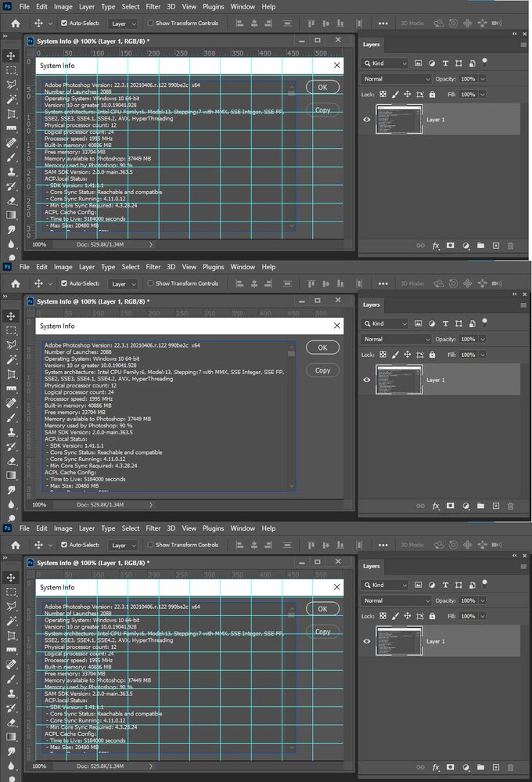The width and height of the screenshot is (532, 782).
Task: Select the Brush tool in the bottom window
Action: pyautogui.click(x=11, y=679)
